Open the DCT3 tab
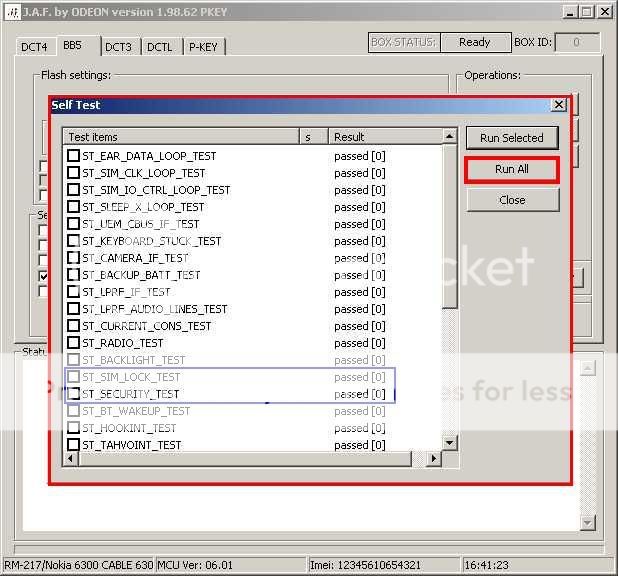The height and width of the screenshot is (576, 618). tap(119, 47)
